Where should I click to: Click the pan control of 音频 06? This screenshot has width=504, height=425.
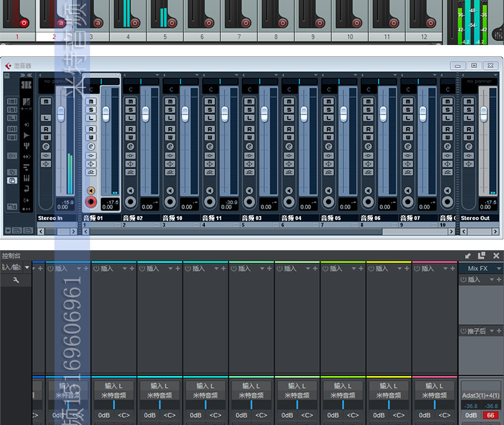(x=378, y=82)
